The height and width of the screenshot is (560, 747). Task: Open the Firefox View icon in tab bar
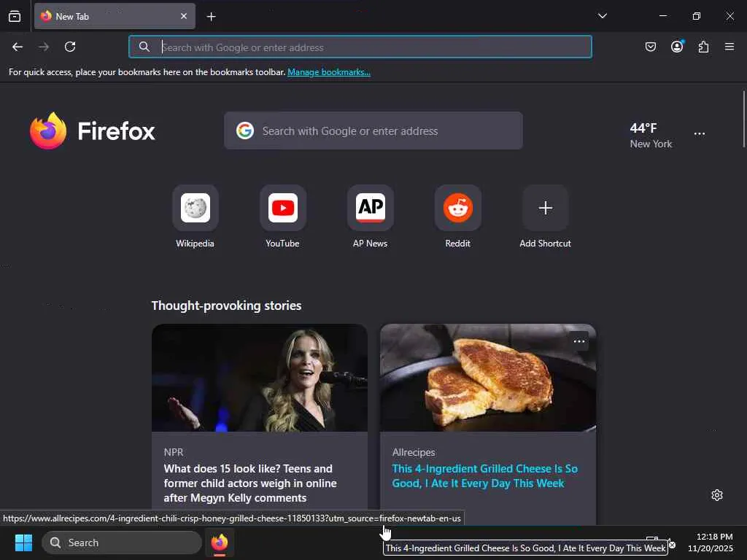pos(15,16)
